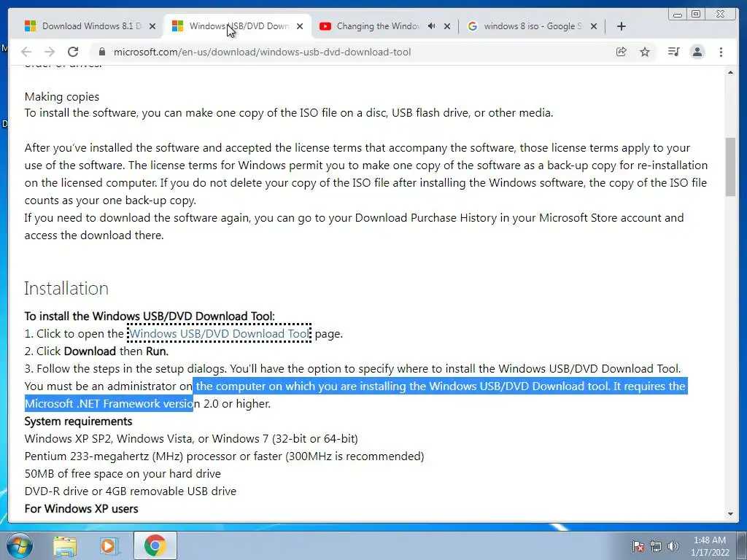This screenshot has height=560, width=747.
Task: Click the Installation heading
Action: click(x=66, y=288)
